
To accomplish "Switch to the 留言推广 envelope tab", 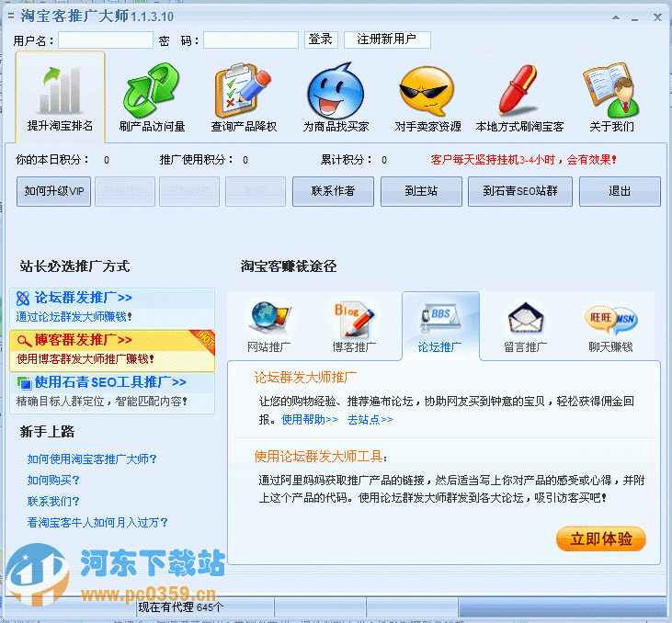I will click(x=526, y=327).
